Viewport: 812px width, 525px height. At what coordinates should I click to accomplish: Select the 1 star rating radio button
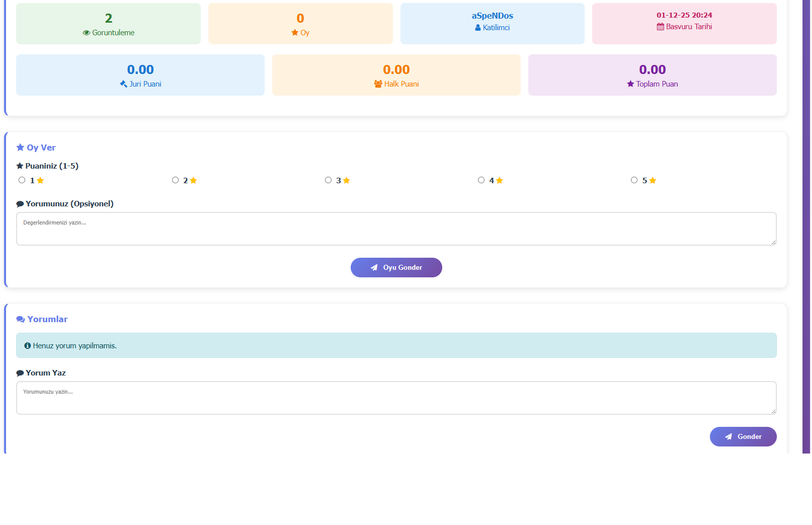tap(22, 180)
